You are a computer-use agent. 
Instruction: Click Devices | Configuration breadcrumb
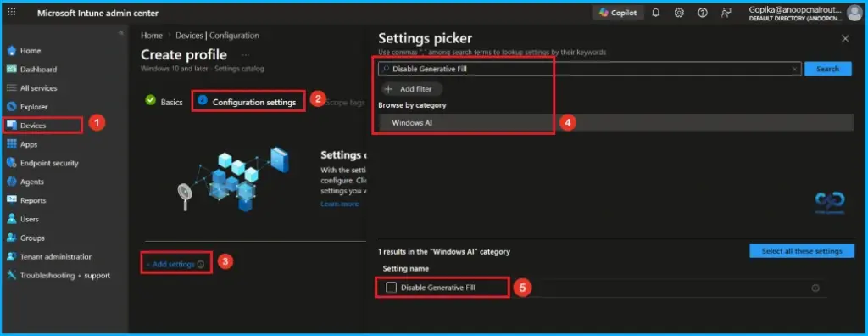coord(217,36)
